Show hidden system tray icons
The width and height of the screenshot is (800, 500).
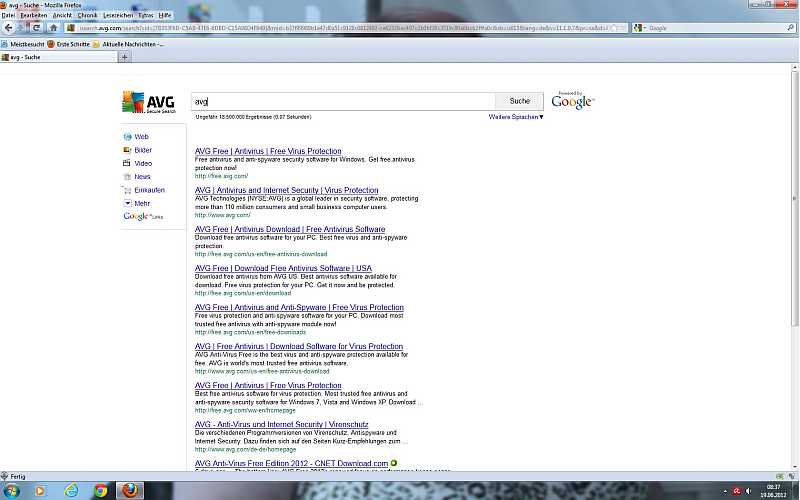[x=725, y=491]
